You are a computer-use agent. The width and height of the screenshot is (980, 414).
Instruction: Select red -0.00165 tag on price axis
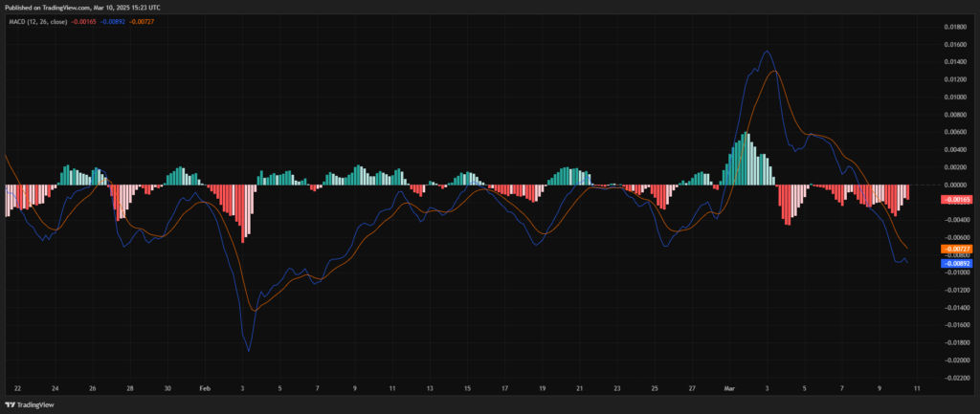click(956, 200)
